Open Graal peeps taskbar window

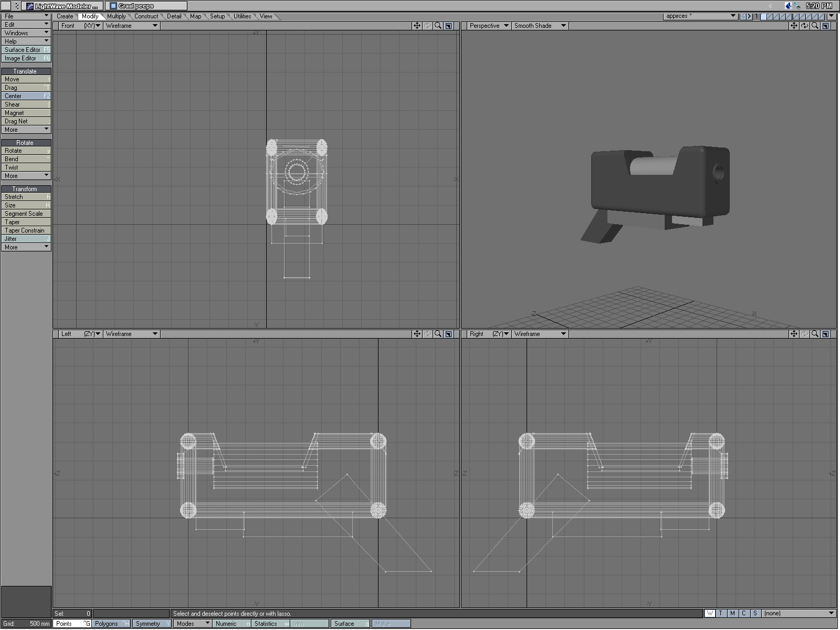click(146, 6)
